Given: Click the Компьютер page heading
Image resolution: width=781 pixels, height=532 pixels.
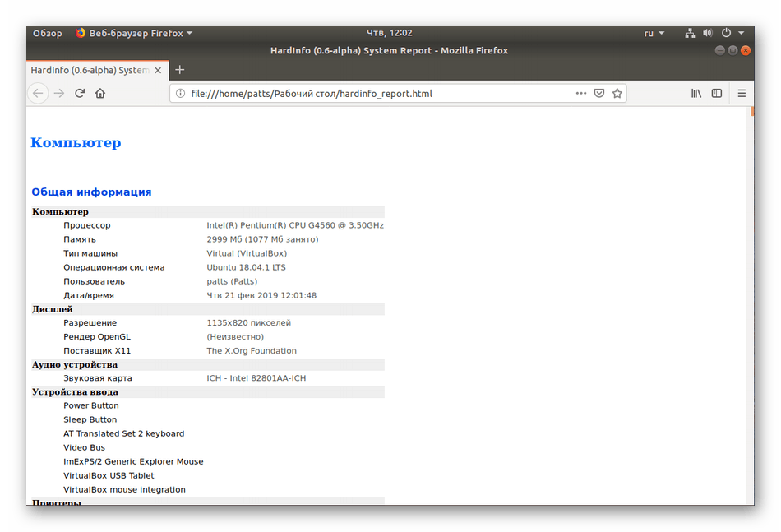Looking at the screenshot, I should coord(76,142).
